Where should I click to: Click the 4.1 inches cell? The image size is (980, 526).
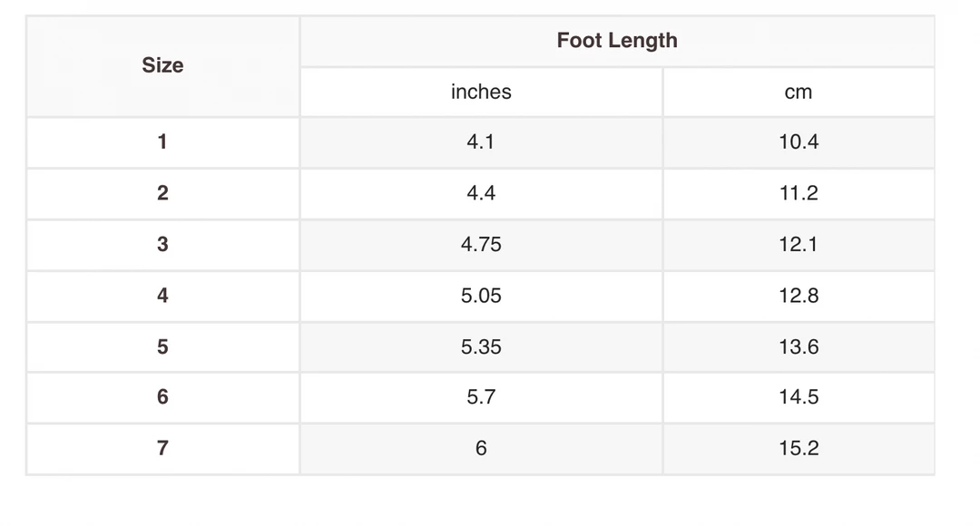pos(481,141)
